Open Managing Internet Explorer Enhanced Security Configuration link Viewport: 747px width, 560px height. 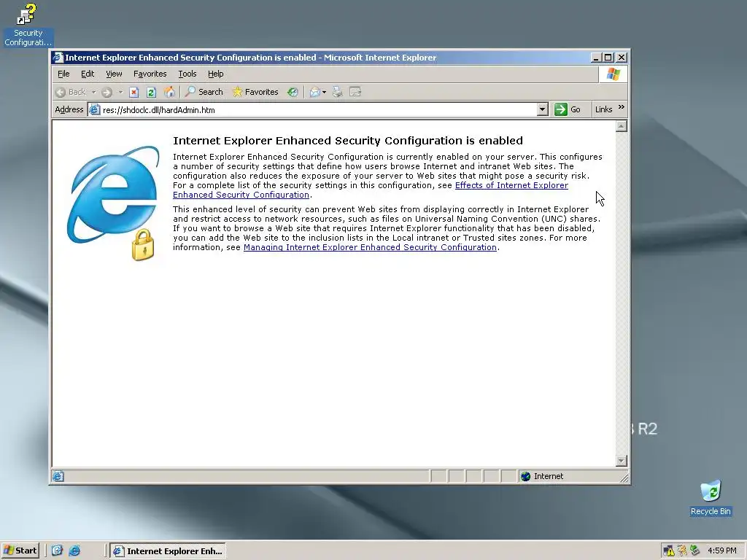(x=370, y=247)
